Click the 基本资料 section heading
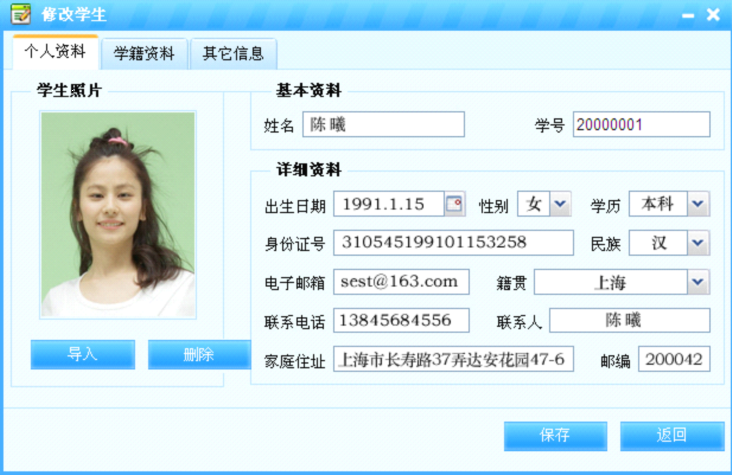 [309, 90]
